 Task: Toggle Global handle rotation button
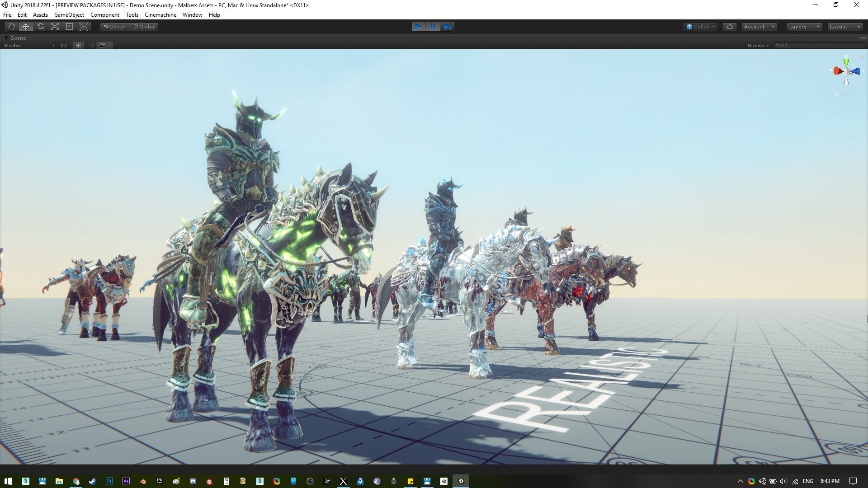click(144, 27)
